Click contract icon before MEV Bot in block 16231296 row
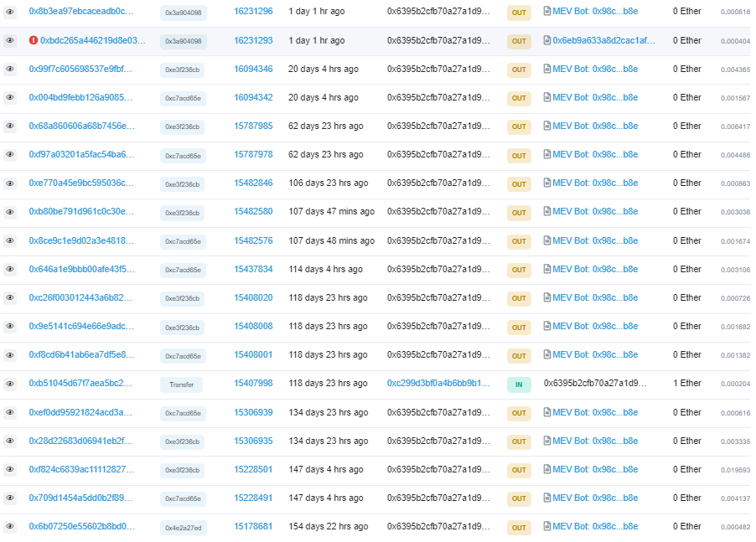Viewport: 756px width, 542px height. coord(546,11)
